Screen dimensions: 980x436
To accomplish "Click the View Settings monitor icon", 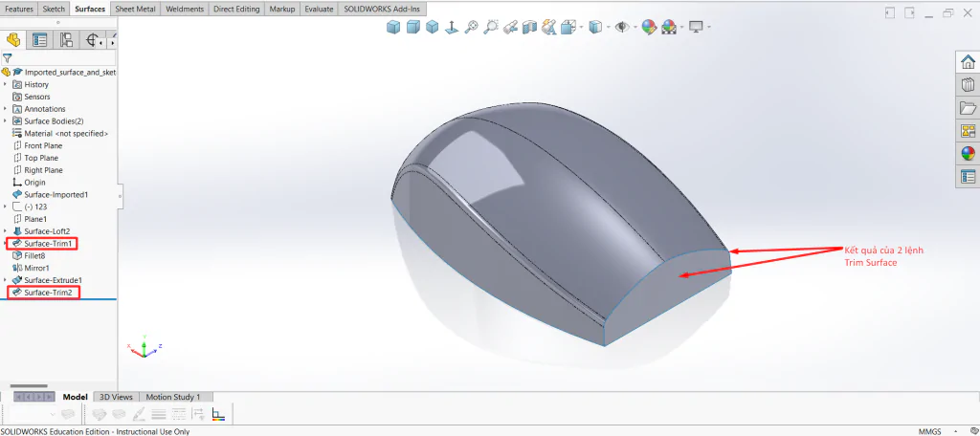I will coord(696,27).
